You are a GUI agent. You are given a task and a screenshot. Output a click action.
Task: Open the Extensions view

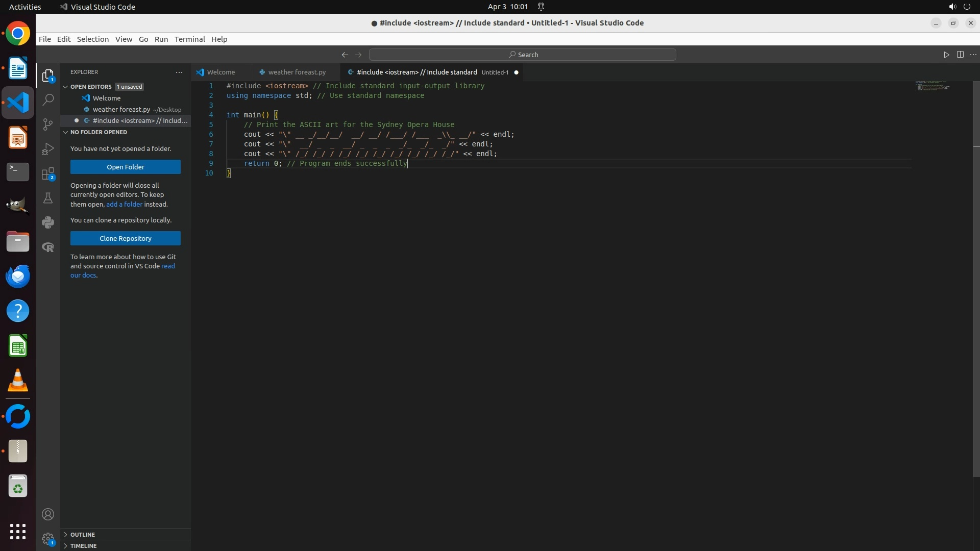pos(48,174)
